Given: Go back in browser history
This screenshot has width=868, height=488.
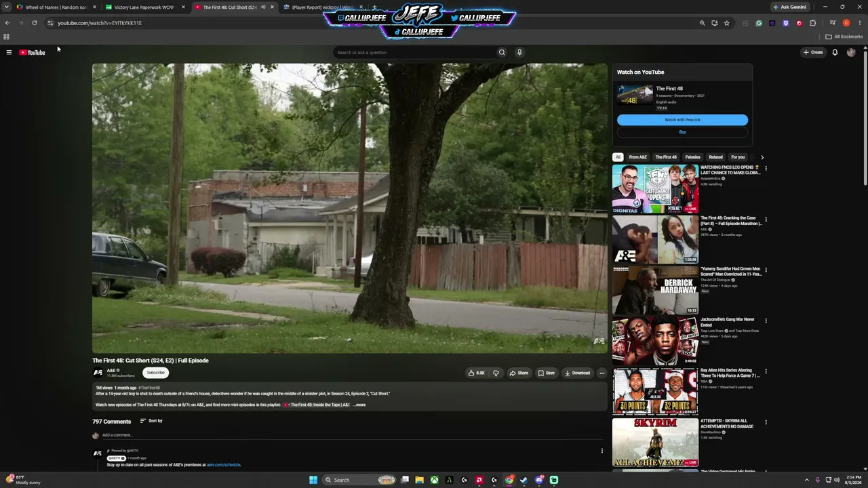Looking at the screenshot, I should (7, 23).
